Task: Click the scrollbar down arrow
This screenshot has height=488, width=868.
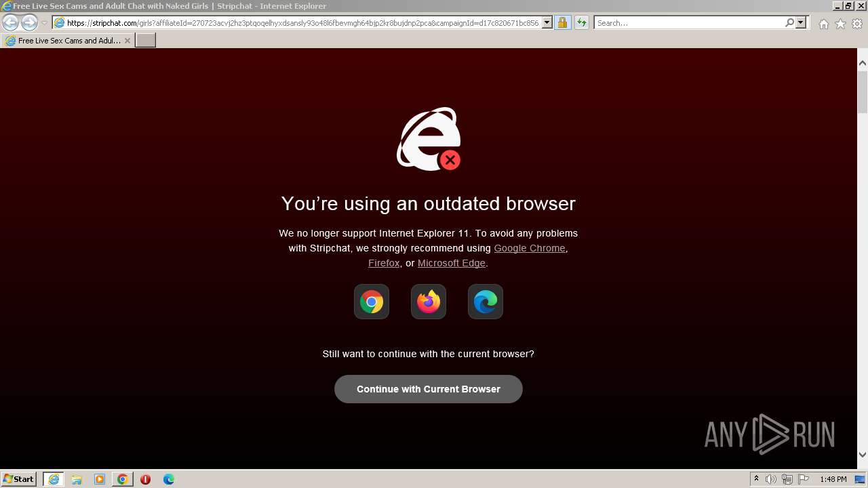Action: (x=863, y=455)
